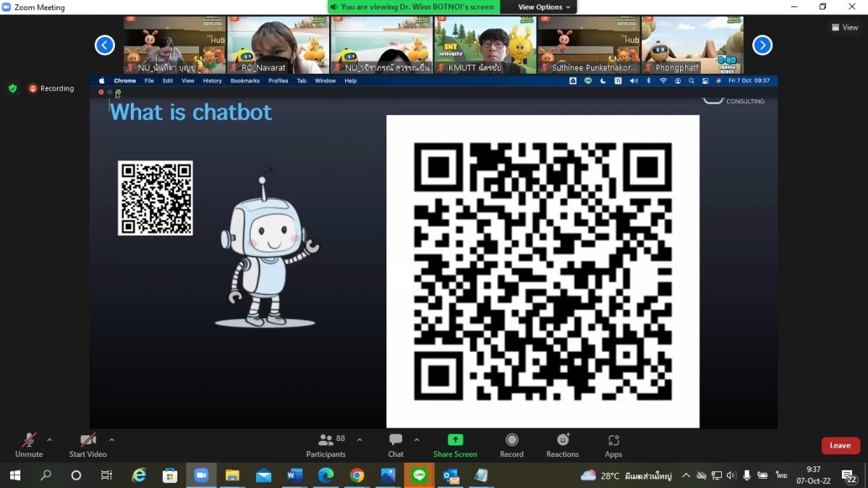Open Window menu in shared Chrome
Viewport: 868px width, 488px height.
325,81
